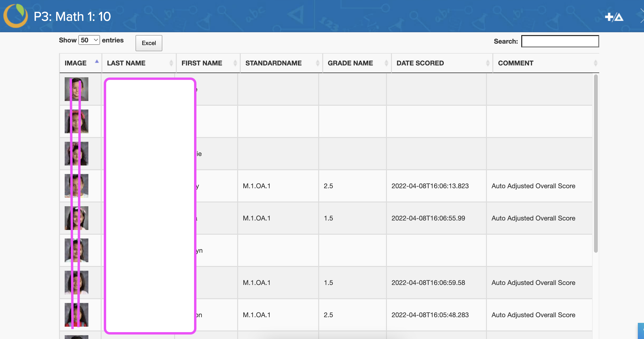Click the second student photo thumbnail
Viewport: 644px width, 339px height.
click(x=77, y=121)
